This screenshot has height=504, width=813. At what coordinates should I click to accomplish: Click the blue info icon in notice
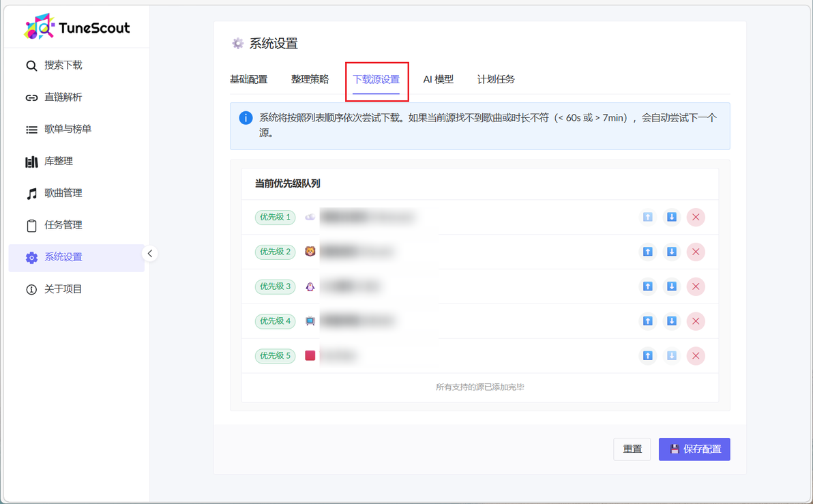(x=246, y=118)
